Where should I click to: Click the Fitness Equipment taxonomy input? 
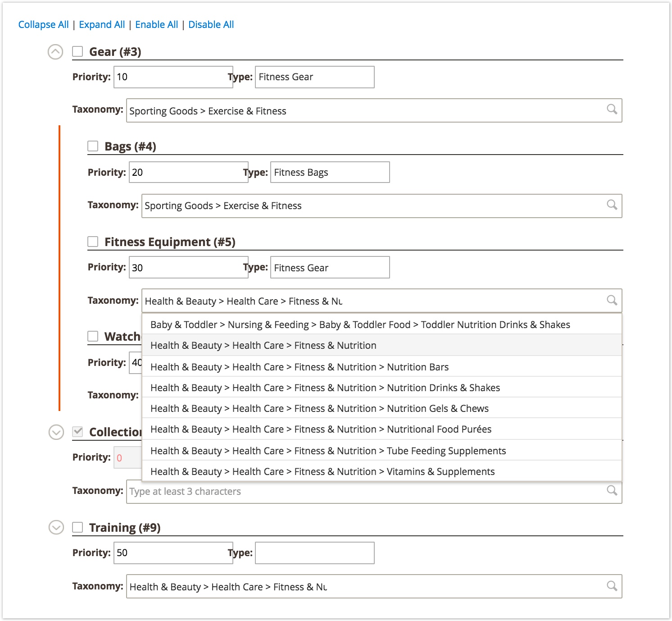pyautogui.click(x=382, y=301)
